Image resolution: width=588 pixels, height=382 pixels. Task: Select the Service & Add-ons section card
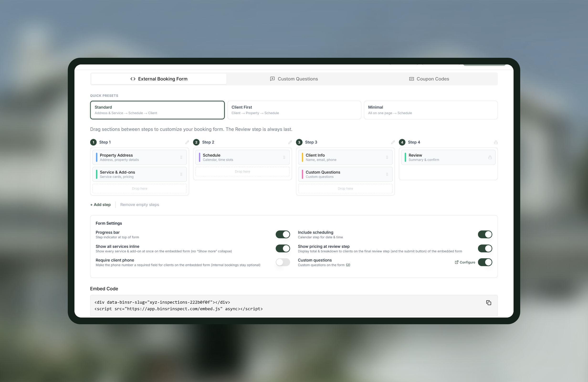140,174
